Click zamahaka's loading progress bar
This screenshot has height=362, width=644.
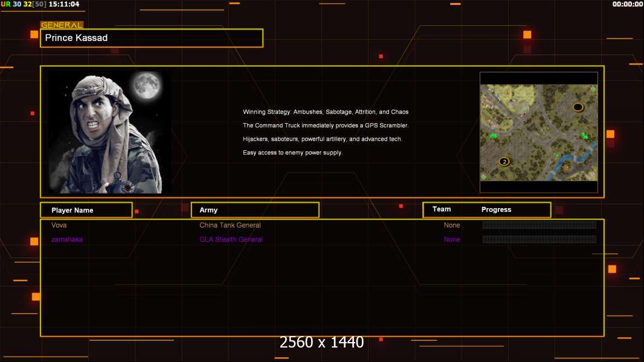(x=539, y=240)
